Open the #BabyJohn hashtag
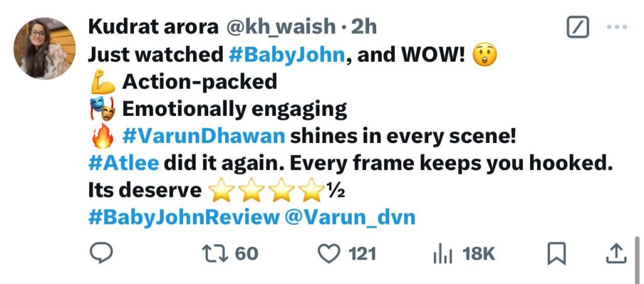 (287, 55)
